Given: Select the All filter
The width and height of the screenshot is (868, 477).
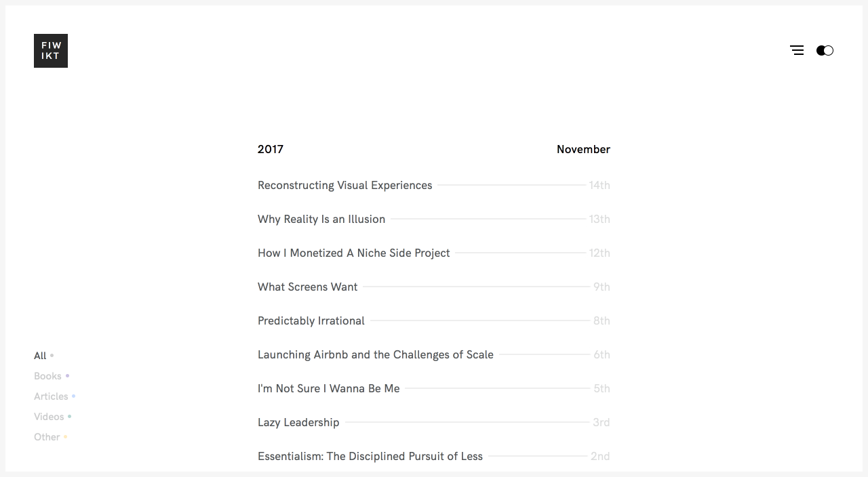Looking at the screenshot, I should 41,356.
